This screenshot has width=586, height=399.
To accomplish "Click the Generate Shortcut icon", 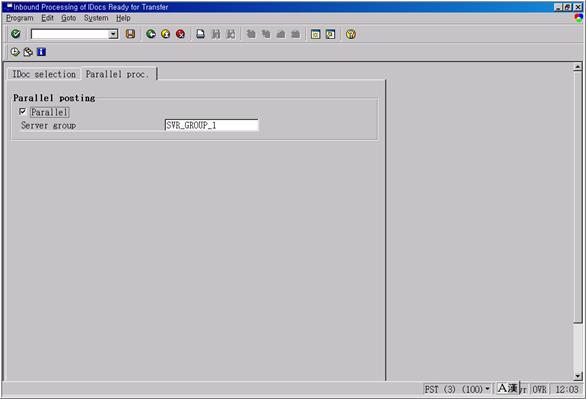I will (330, 34).
